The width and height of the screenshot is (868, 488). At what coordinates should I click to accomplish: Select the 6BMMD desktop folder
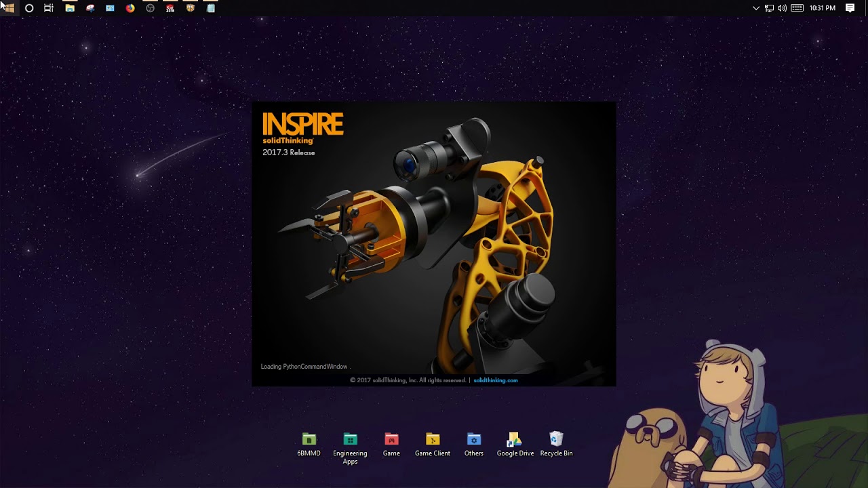click(309, 445)
